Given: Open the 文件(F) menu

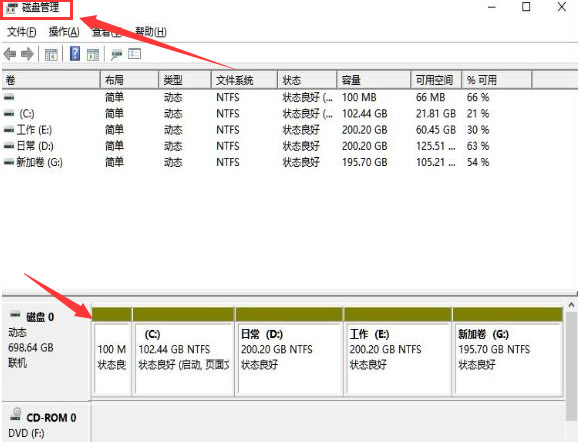Looking at the screenshot, I should [x=21, y=32].
